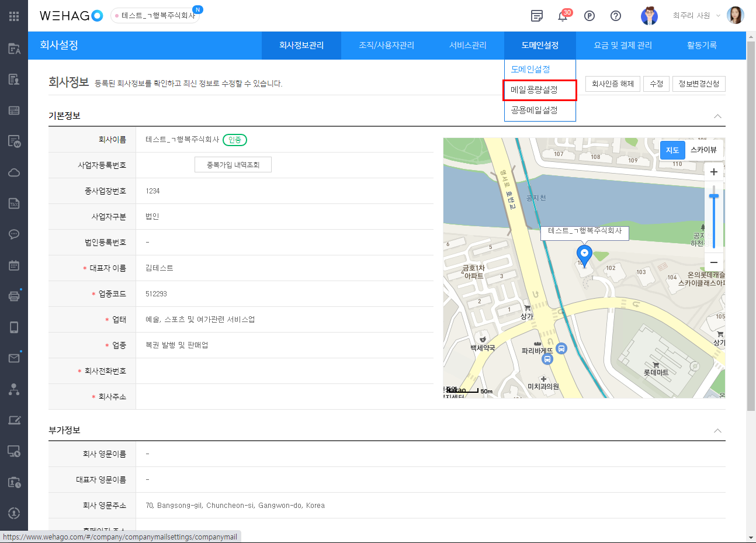Collapse the 기본정보 section

tap(717, 116)
